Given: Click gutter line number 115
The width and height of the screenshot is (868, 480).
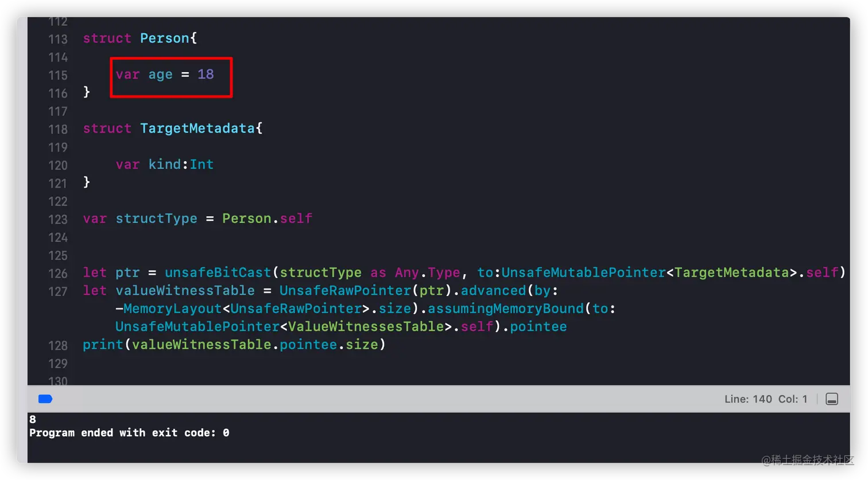Looking at the screenshot, I should coord(58,75).
